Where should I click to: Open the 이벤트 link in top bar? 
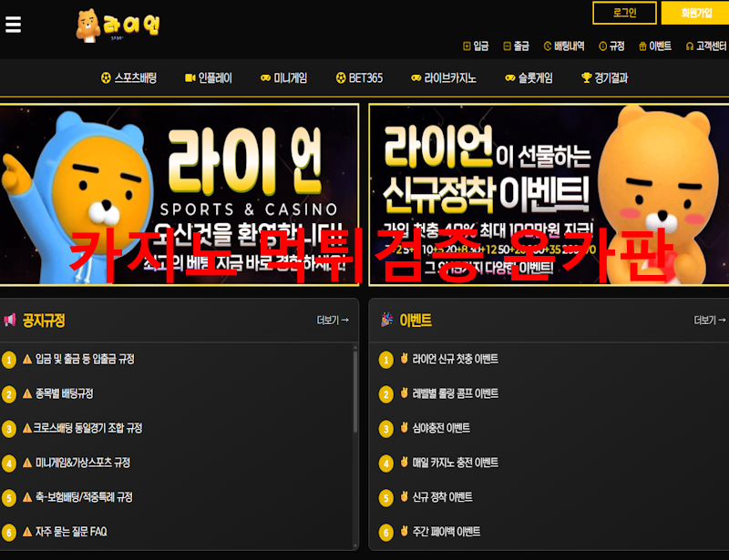[x=655, y=46]
